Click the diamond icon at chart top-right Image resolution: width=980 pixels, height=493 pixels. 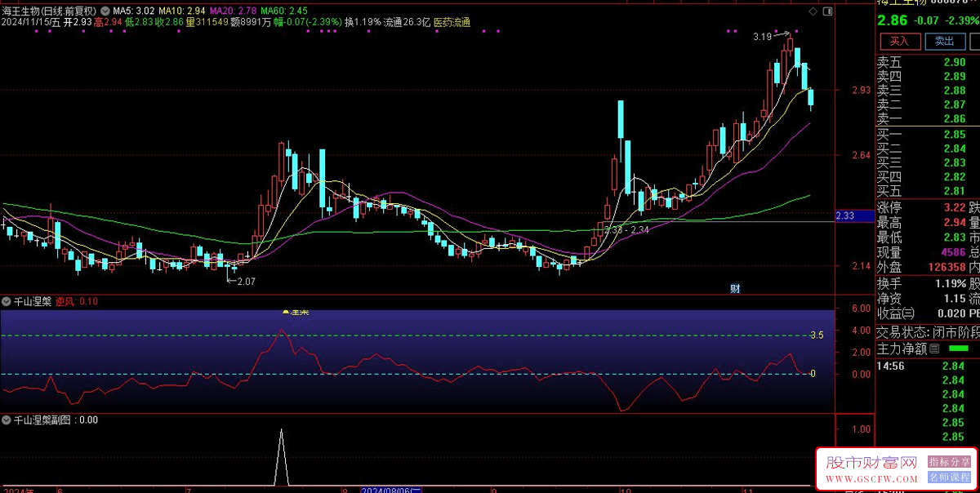pyautogui.click(x=812, y=12)
